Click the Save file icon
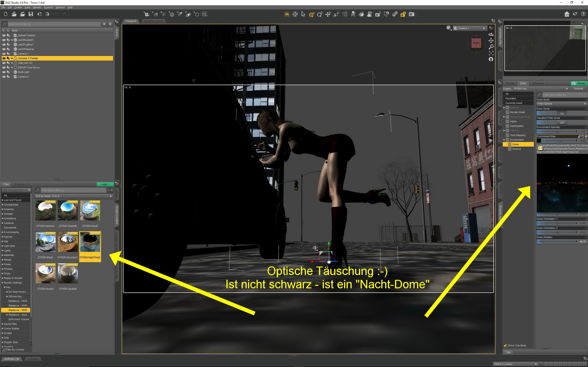The height and width of the screenshot is (367, 588). [31, 14]
